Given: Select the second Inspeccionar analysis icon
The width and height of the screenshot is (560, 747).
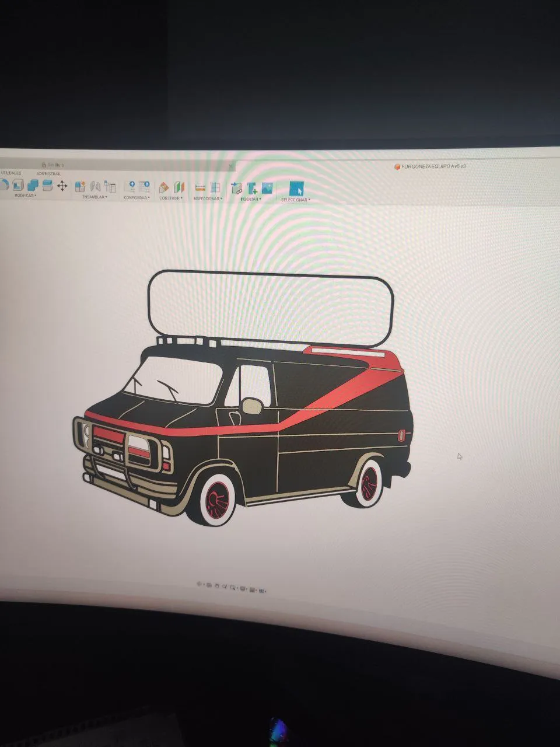Looking at the screenshot, I should tap(215, 187).
